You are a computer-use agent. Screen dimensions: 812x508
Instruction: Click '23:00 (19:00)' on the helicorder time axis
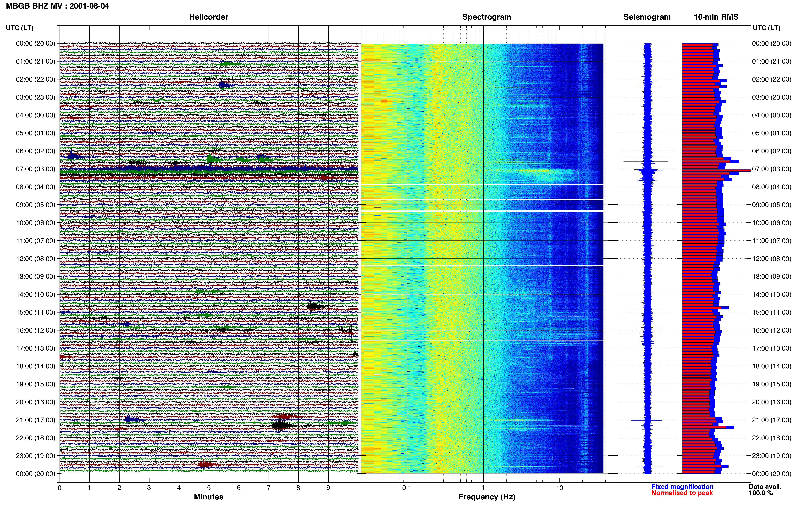[36, 456]
